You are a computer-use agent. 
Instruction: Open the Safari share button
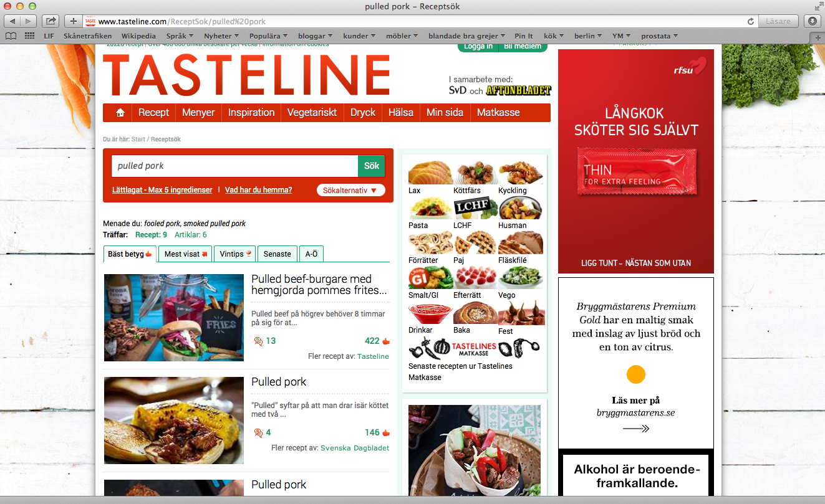pos(51,21)
